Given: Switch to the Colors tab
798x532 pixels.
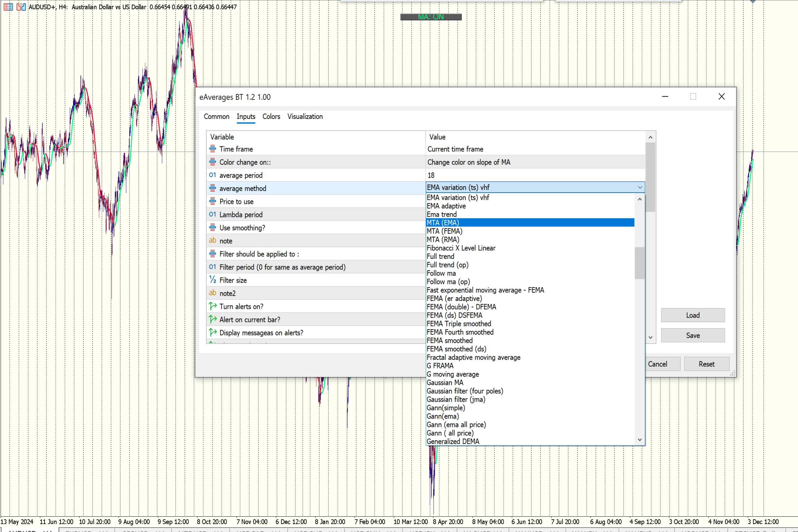Looking at the screenshot, I should (271, 116).
